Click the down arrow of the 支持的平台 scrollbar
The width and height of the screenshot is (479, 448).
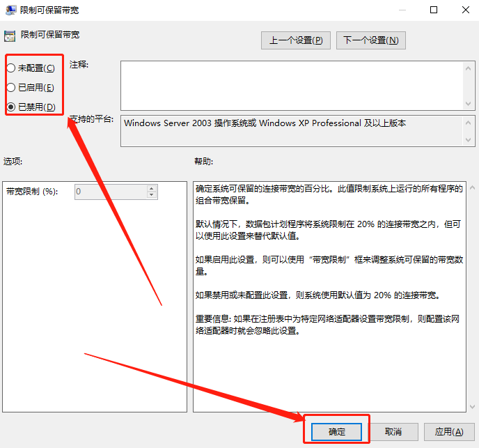click(x=469, y=140)
